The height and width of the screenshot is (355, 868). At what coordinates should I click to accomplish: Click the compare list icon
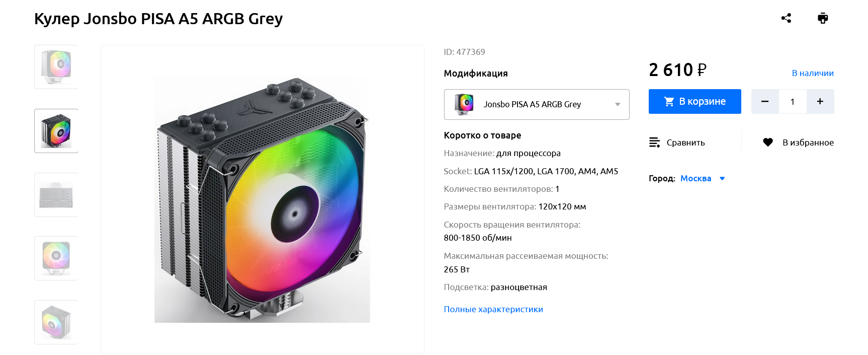pos(654,143)
